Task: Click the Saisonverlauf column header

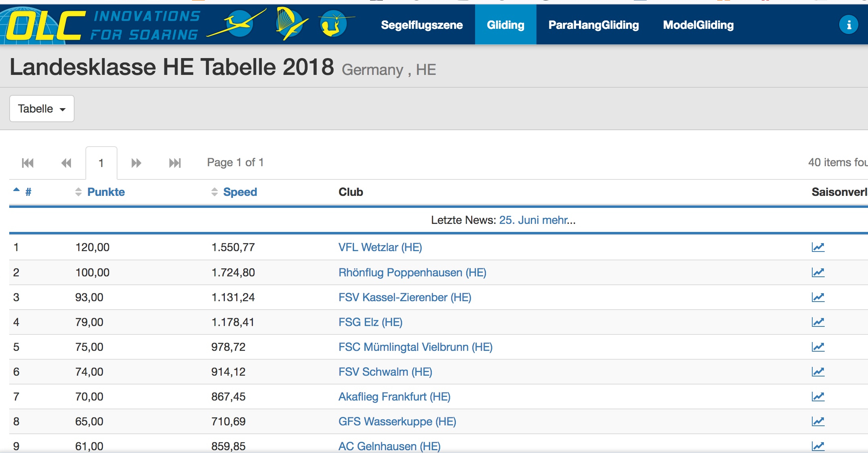Action: click(x=840, y=192)
